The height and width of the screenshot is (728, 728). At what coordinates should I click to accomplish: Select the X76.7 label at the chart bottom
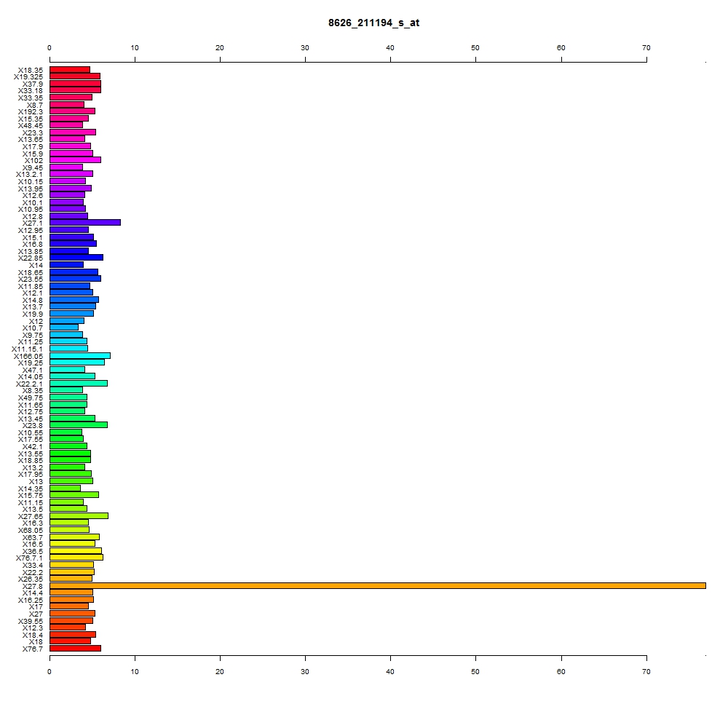coord(33,649)
